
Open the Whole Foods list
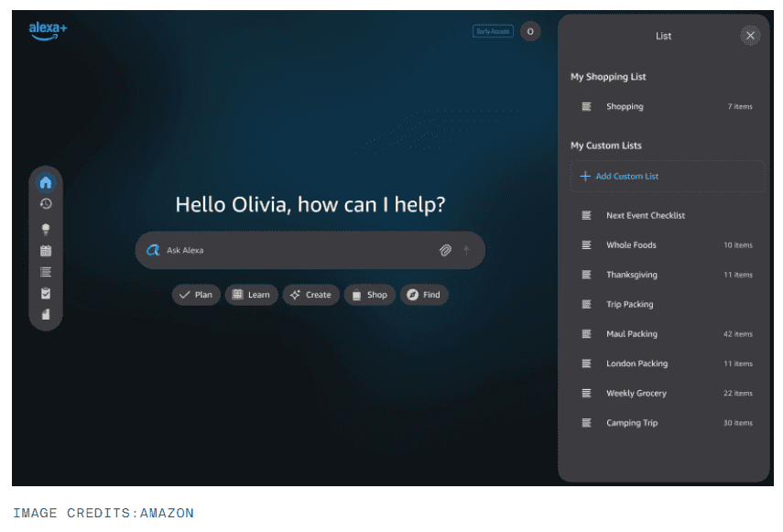[x=667, y=245]
